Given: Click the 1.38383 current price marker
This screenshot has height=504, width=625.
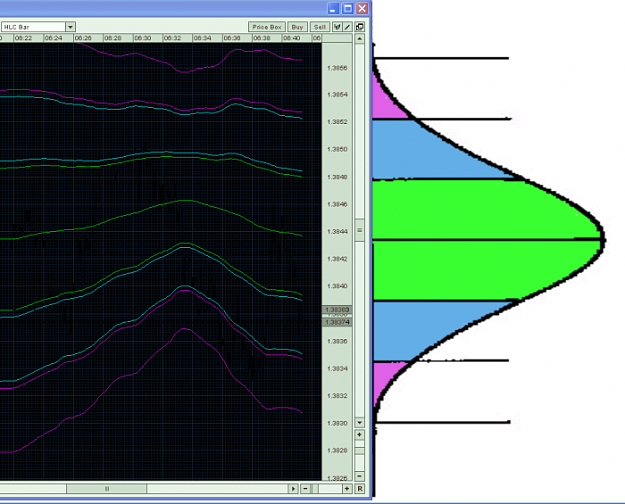Looking at the screenshot, I should tap(337, 310).
